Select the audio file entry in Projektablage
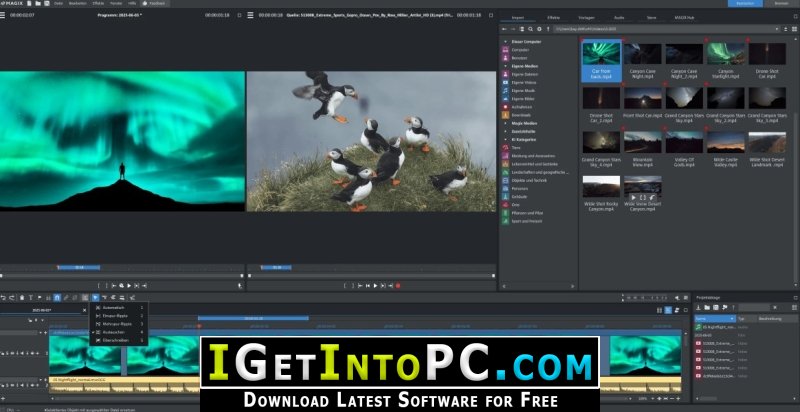The width and height of the screenshot is (800, 412). click(x=715, y=327)
